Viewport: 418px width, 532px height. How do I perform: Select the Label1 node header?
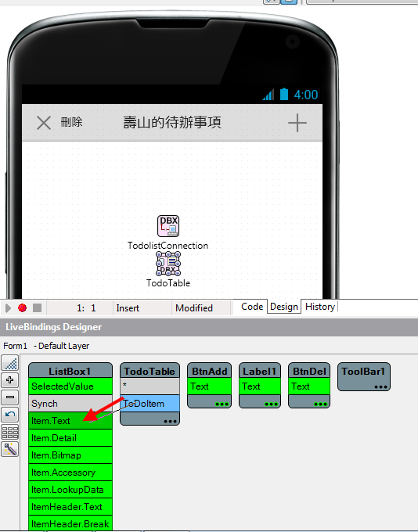(x=260, y=371)
